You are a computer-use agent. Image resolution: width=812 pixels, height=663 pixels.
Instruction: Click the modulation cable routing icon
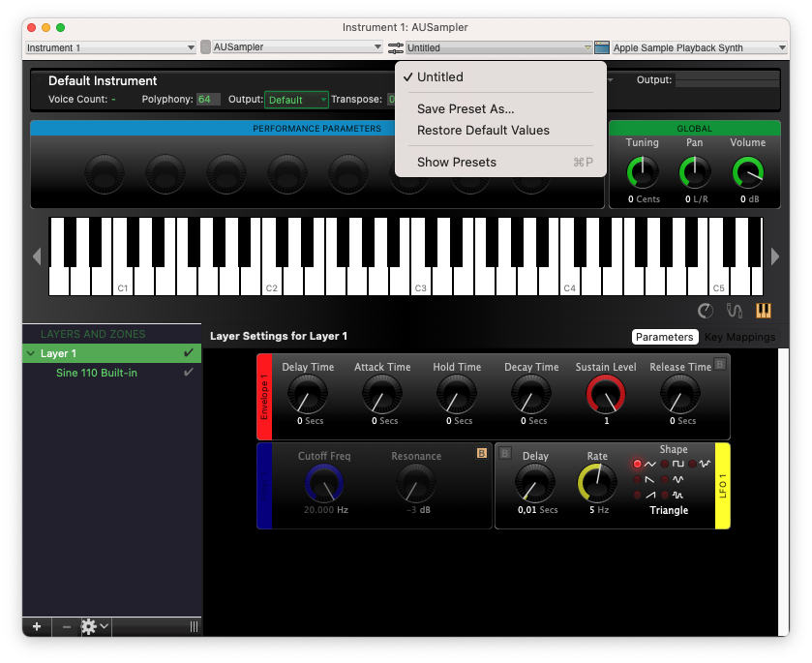[735, 311]
